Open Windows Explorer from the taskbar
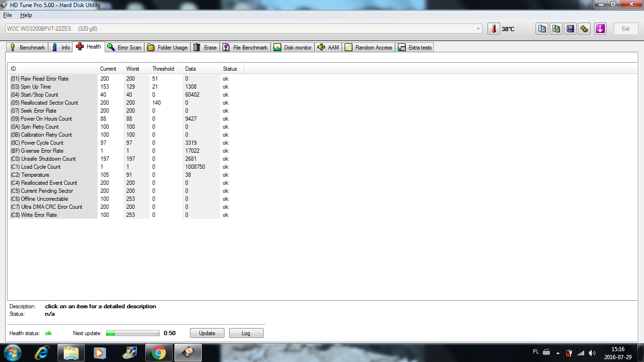 click(x=71, y=352)
